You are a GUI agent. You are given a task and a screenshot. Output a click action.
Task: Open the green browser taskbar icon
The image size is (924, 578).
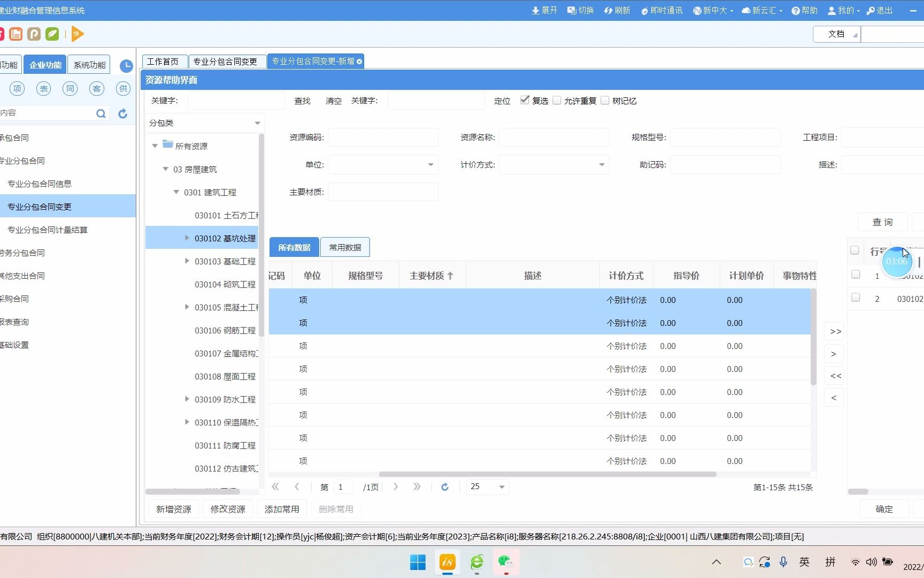pos(476,562)
